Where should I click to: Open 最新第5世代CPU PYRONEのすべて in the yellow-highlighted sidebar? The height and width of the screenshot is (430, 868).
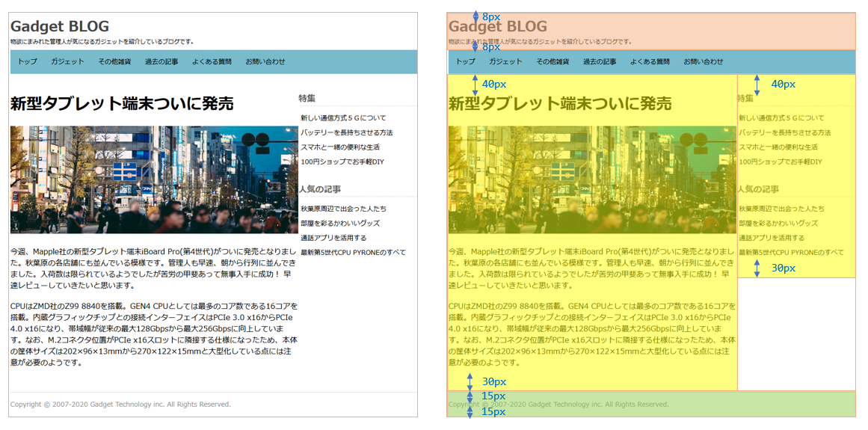coord(791,252)
